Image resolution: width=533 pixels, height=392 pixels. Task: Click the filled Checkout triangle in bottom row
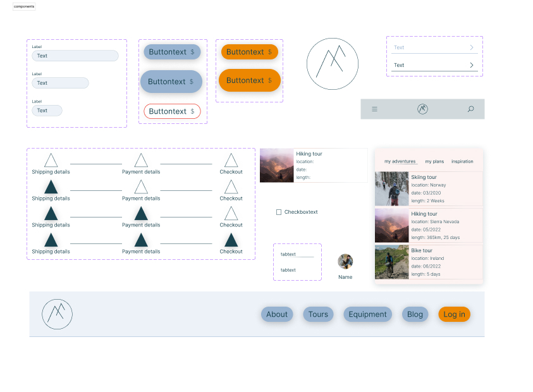[x=231, y=240]
